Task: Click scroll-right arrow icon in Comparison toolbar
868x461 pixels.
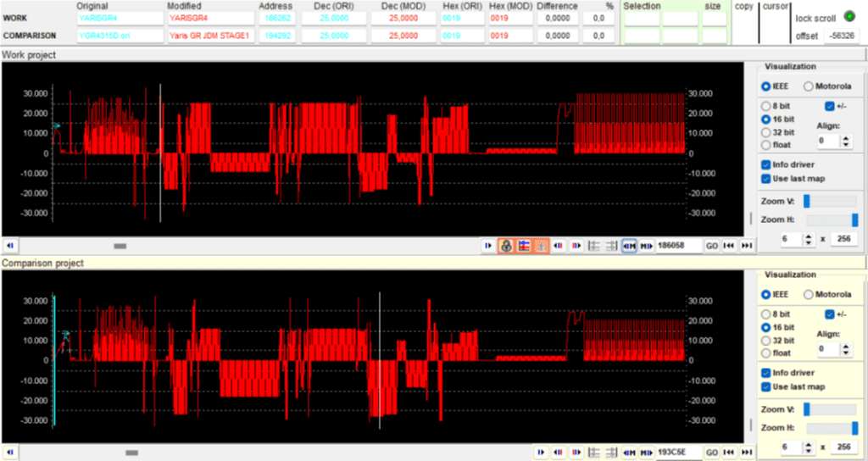Action: tap(541, 453)
